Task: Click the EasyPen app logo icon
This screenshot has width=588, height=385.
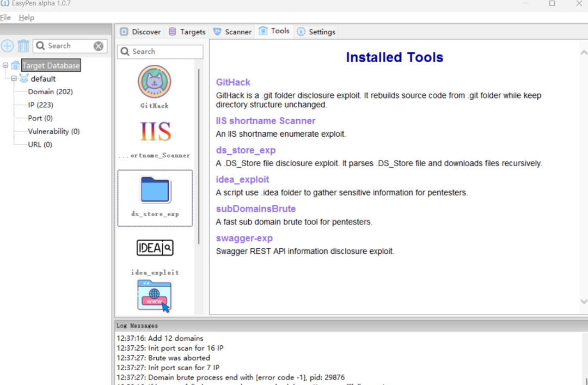Action: 5,3
